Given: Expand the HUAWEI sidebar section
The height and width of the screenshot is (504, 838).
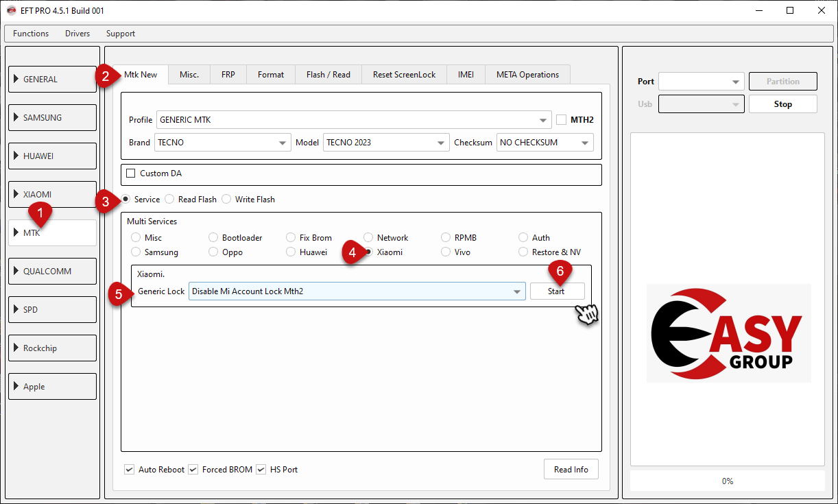Looking at the screenshot, I should point(52,156).
